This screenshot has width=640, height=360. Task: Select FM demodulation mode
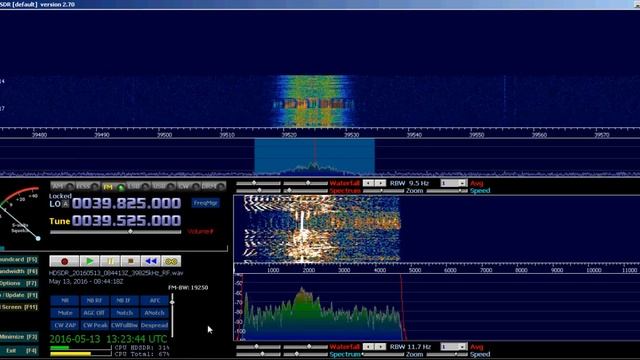tap(113, 187)
